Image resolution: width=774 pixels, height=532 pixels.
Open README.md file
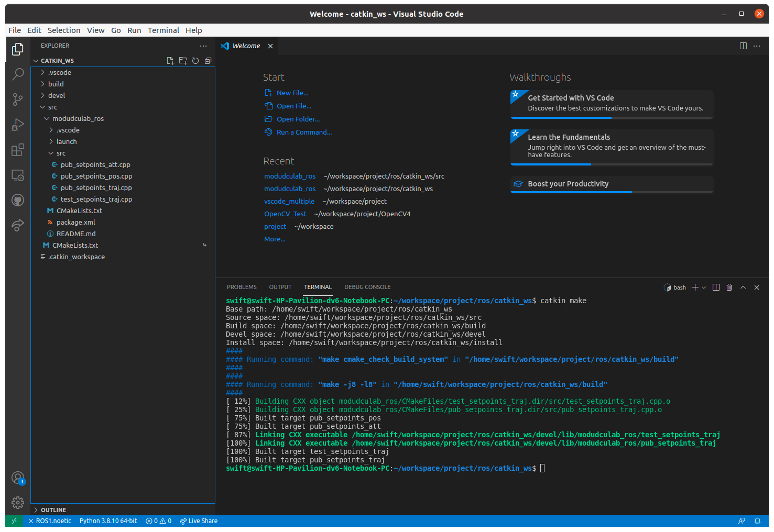[123, 234]
